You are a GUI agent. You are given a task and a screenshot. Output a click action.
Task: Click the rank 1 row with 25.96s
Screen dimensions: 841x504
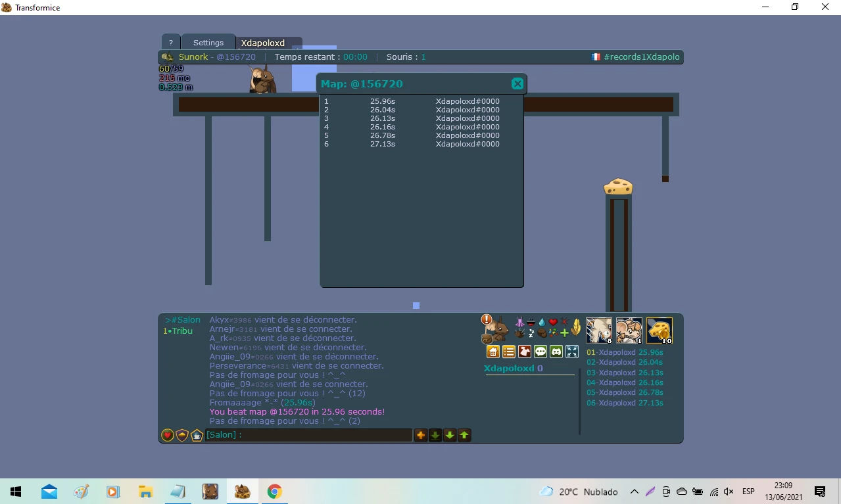click(412, 101)
